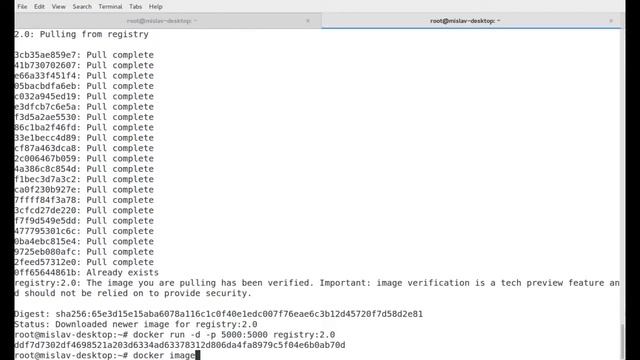Viewport: 640px width, 360px height.
Task: Click the 'docker image' command prompt line
Action: click(x=107, y=355)
